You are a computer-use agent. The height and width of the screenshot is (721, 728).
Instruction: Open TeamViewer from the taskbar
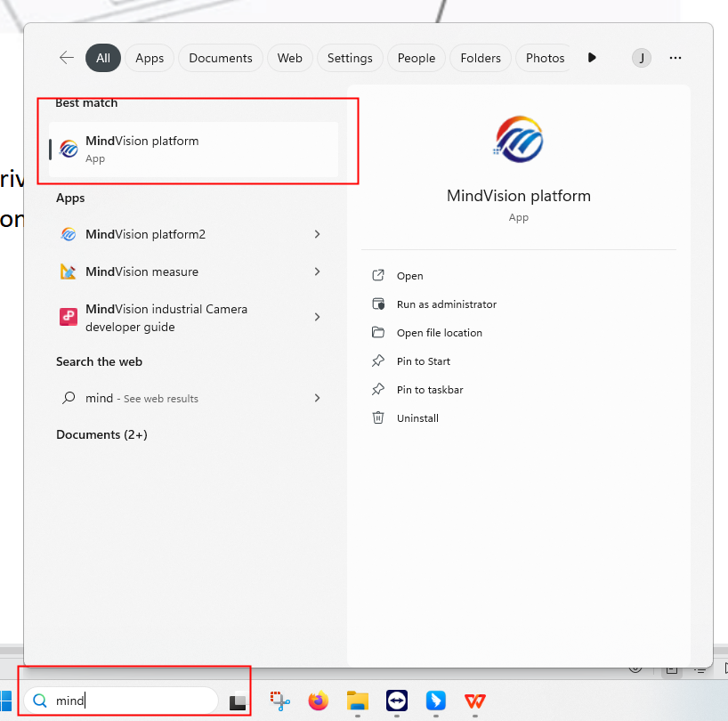pyautogui.click(x=397, y=701)
